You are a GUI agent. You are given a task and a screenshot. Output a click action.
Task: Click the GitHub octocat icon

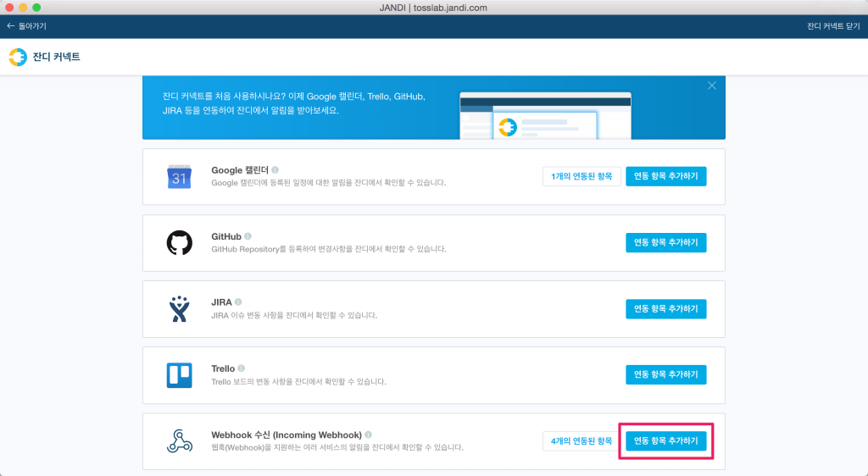(x=179, y=243)
